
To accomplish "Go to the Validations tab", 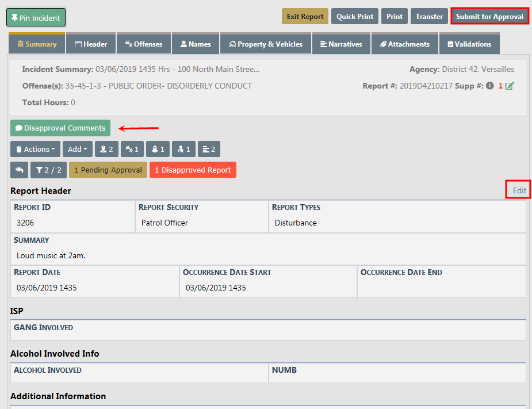I will point(469,44).
